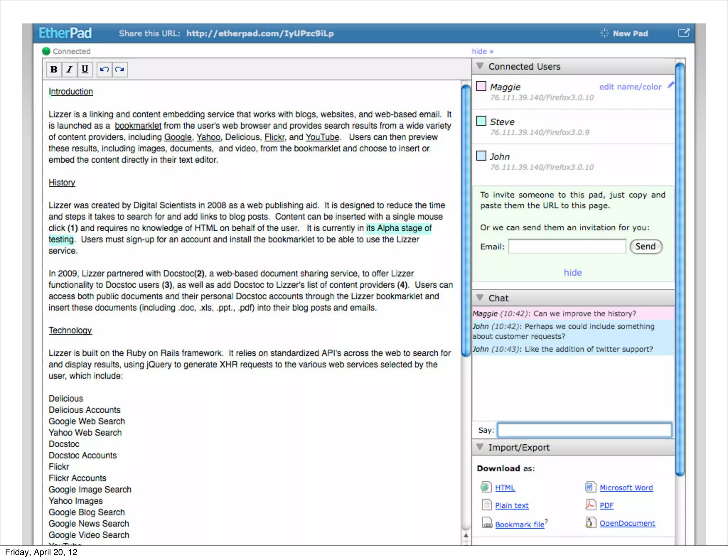Toggle italic formatting button
Image resolution: width=728 pixels, height=560 pixels.
point(69,69)
